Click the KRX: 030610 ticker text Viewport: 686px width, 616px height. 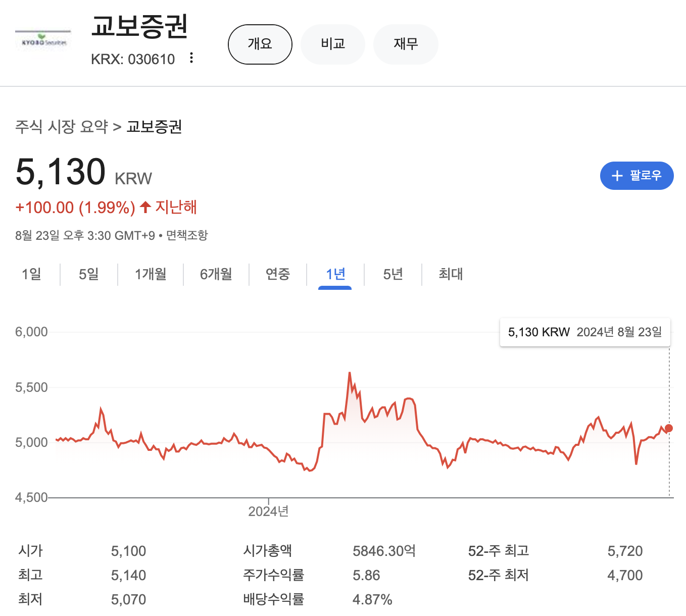coord(133,59)
